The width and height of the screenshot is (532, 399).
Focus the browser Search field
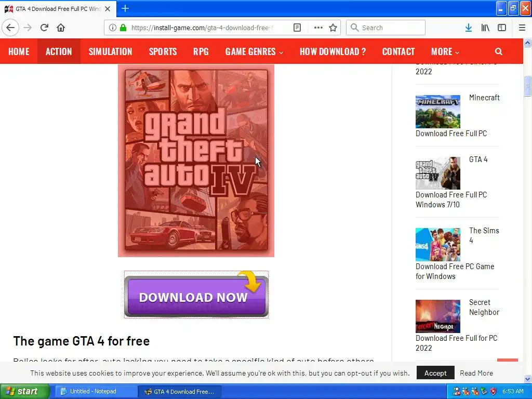[385, 28]
